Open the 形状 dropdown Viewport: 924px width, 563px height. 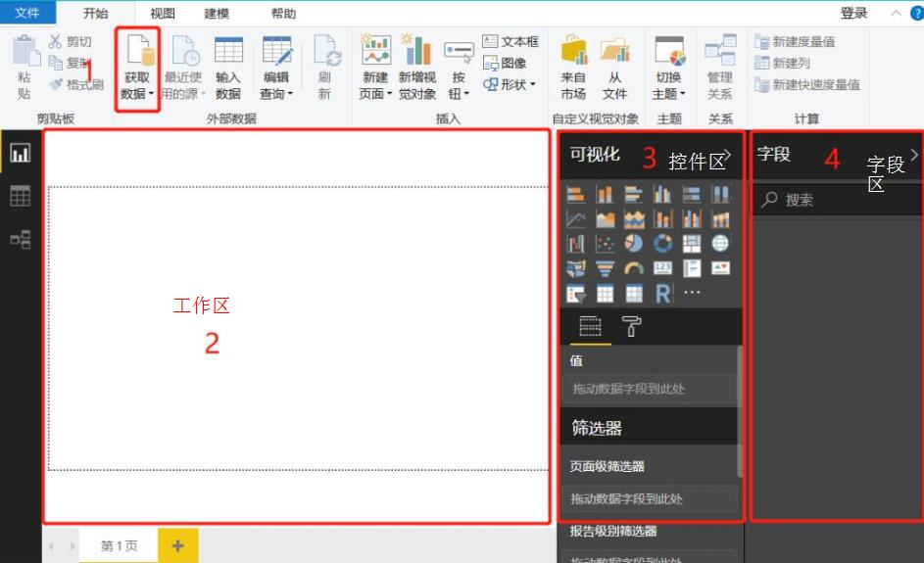point(510,85)
